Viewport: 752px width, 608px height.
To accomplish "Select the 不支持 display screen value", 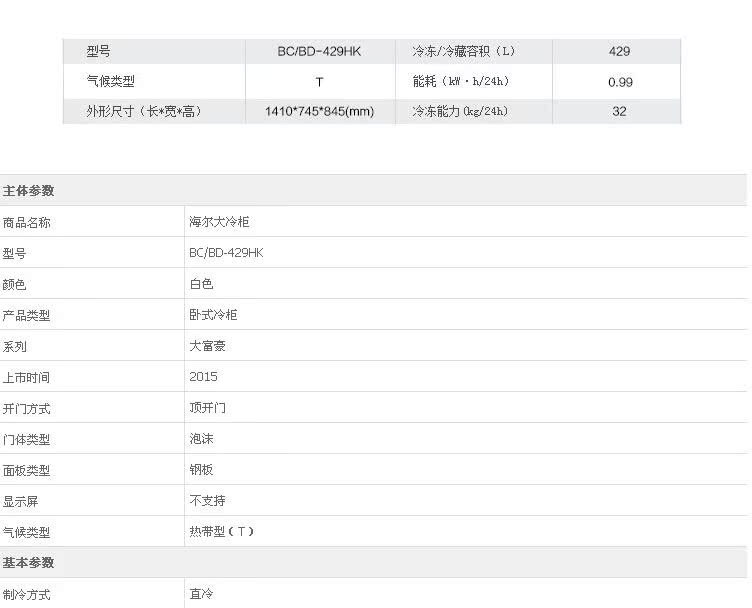I will click(x=207, y=501).
